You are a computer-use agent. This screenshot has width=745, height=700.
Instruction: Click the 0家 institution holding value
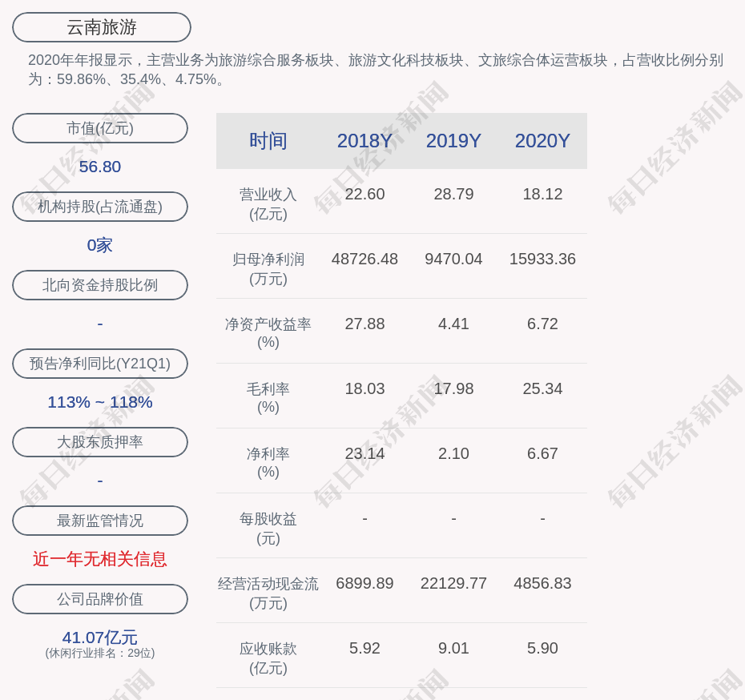[x=100, y=245]
